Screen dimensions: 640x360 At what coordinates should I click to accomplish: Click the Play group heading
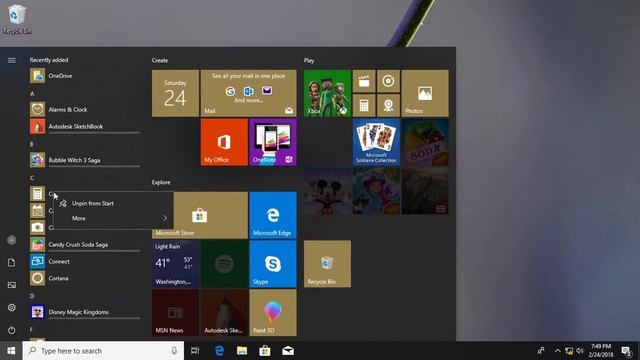point(309,60)
